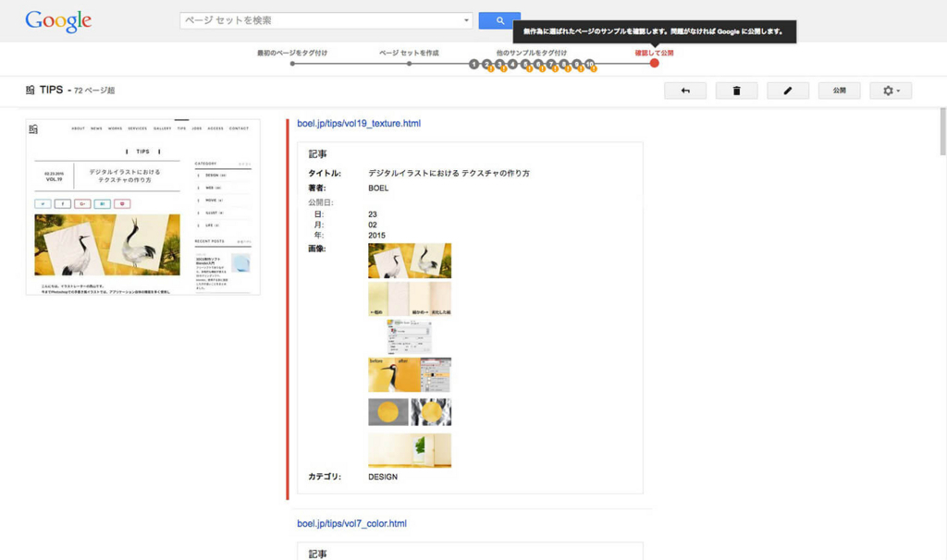Click the year value 2015
This screenshot has height=560, width=947.
point(376,236)
